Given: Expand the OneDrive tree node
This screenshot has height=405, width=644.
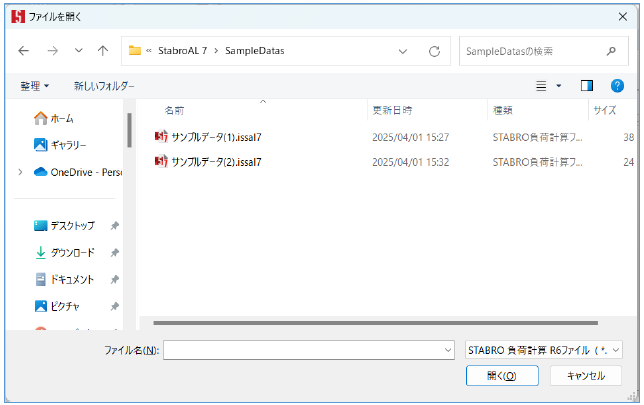Looking at the screenshot, I should click(x=20, y=172).
